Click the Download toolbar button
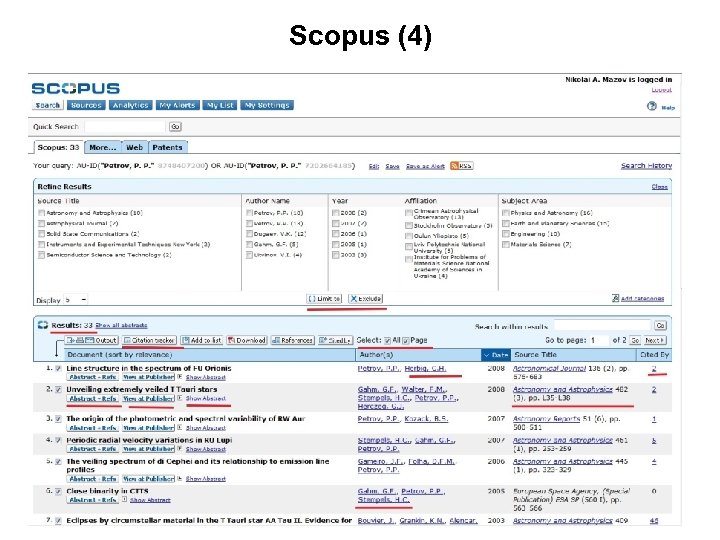This screenshot has width=720, height=540. pyautogui.click(x=247, y=340)
